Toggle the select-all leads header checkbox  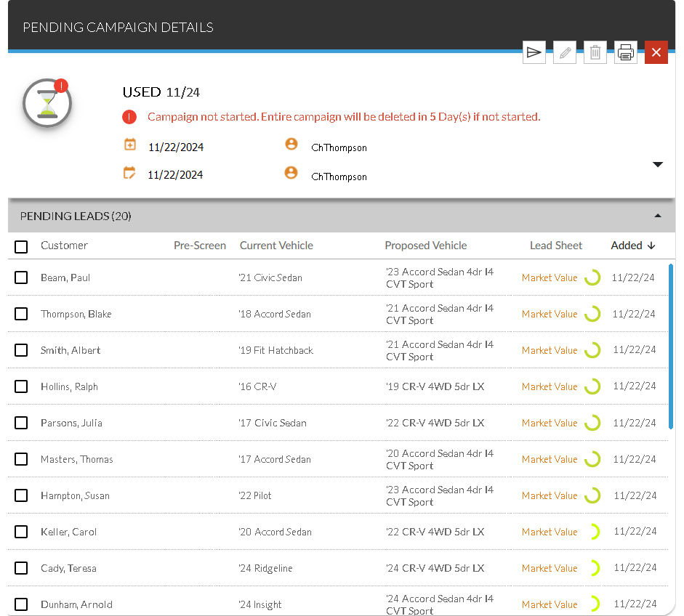coord(22,246)
